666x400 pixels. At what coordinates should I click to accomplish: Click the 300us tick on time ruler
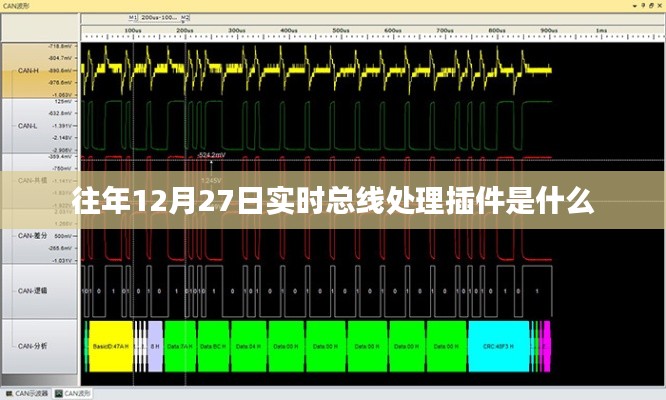pyautogui.click(x=237, y=31)
